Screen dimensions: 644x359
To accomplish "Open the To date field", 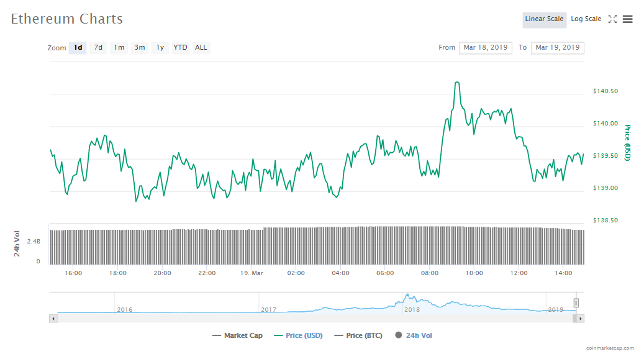I will click(557, 48).
